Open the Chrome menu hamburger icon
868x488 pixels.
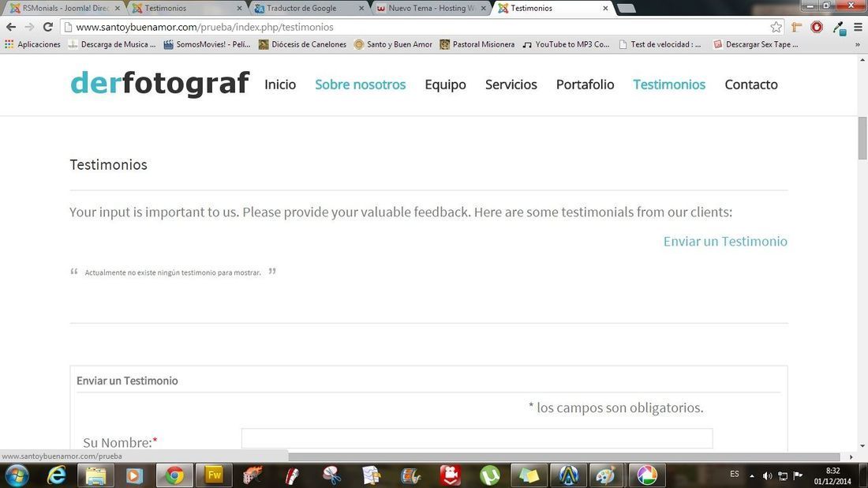pyautogui.click(x=858, y=27)
